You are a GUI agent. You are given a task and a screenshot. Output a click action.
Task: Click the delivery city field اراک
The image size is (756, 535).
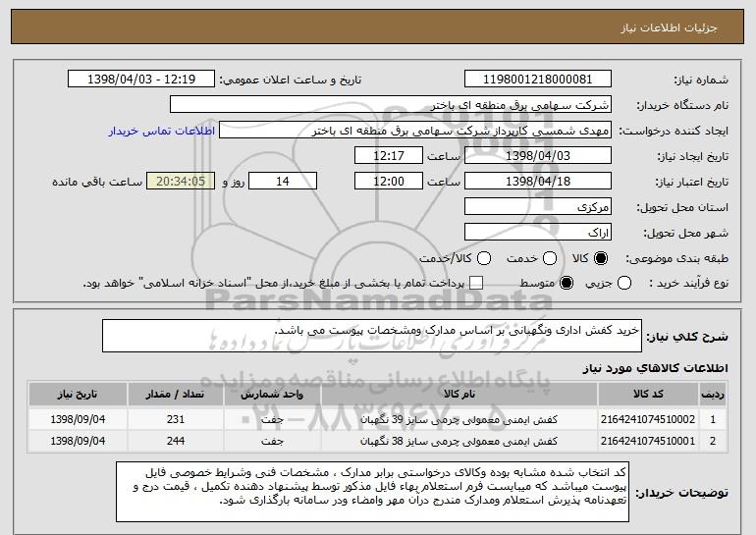click(538, 233)
